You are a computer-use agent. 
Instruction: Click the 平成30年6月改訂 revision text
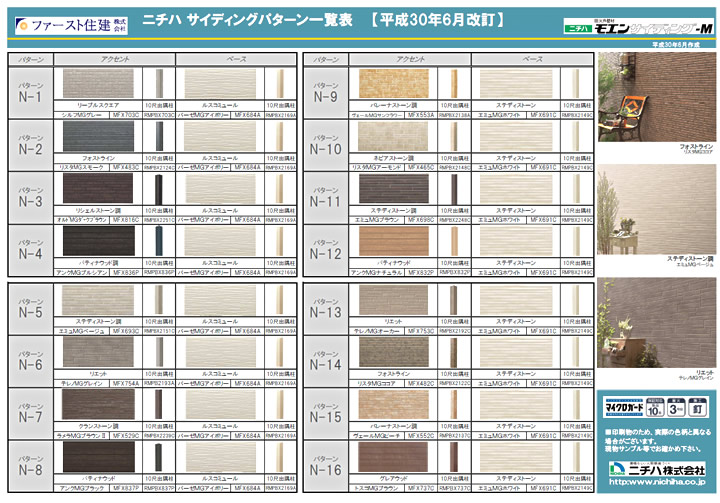click(438, 20)
